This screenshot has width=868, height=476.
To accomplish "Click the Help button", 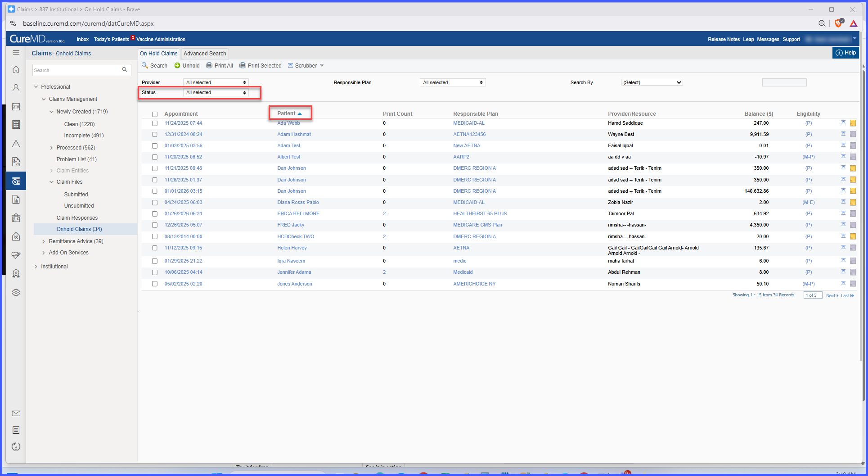I will pyautogui.click(x=846, y=53).
